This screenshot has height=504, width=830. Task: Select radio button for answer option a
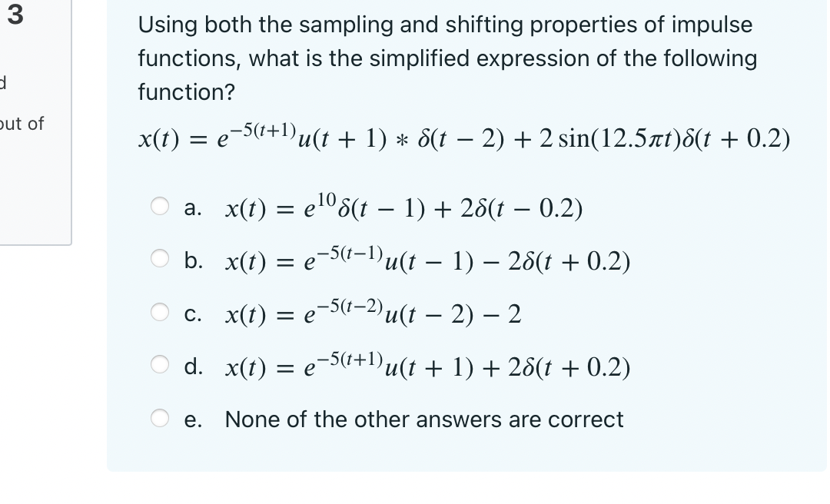[159, 206]
